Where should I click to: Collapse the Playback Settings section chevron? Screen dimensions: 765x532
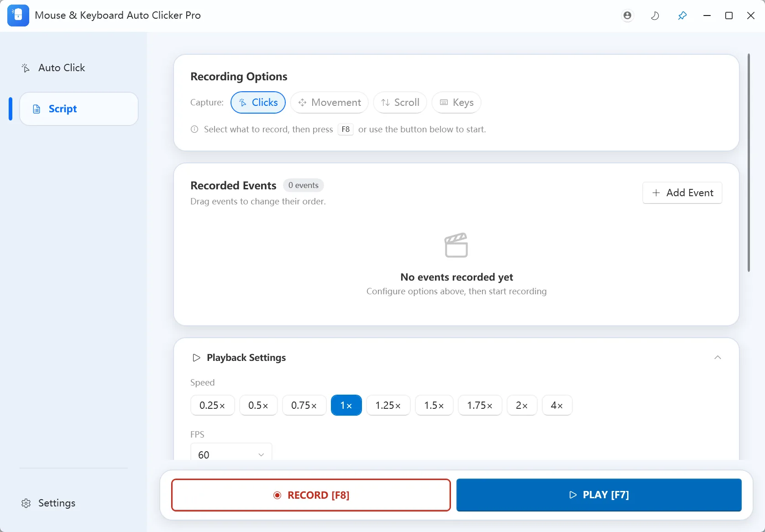(718, 357)
